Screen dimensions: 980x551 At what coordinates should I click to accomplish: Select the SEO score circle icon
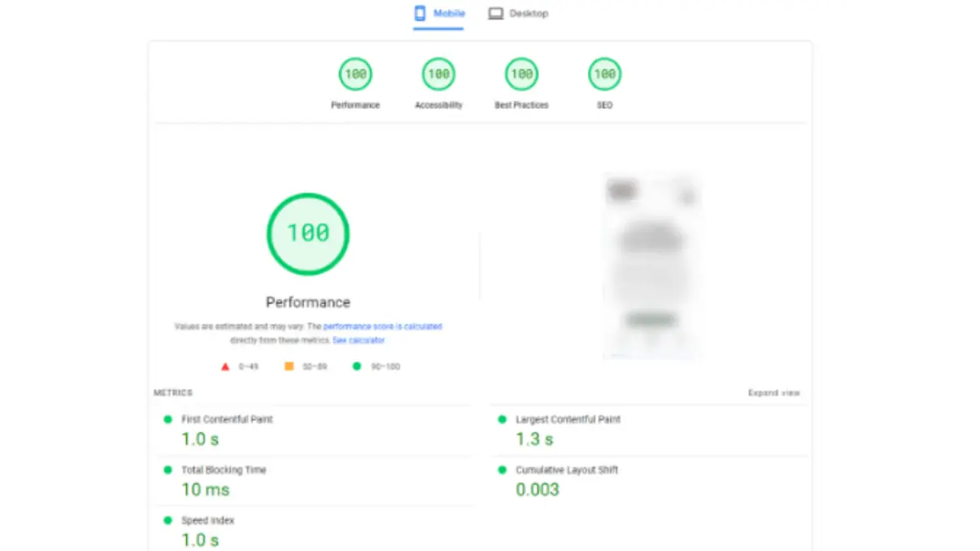pos(604,73)
